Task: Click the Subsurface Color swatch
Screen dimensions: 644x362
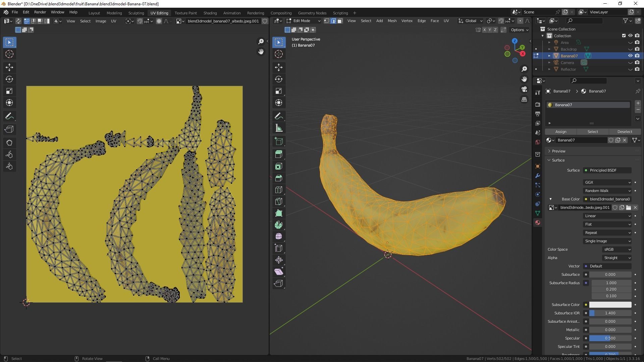Action: pos(610,305)
